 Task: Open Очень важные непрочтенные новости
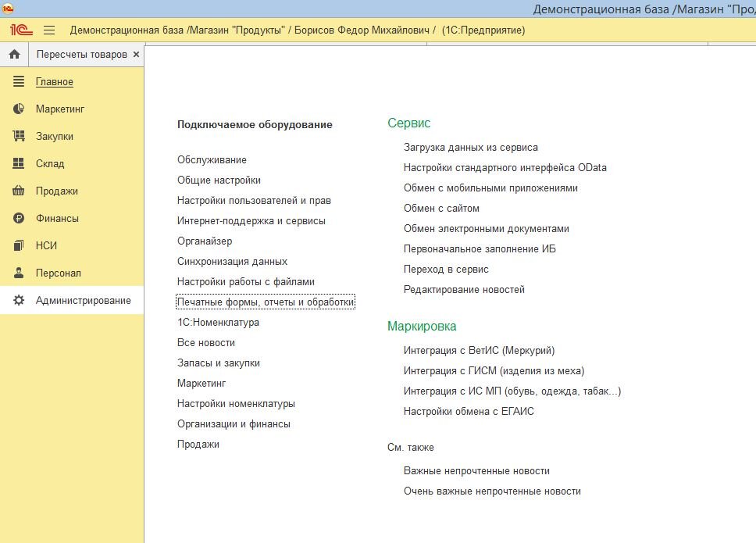click(492, 491)
